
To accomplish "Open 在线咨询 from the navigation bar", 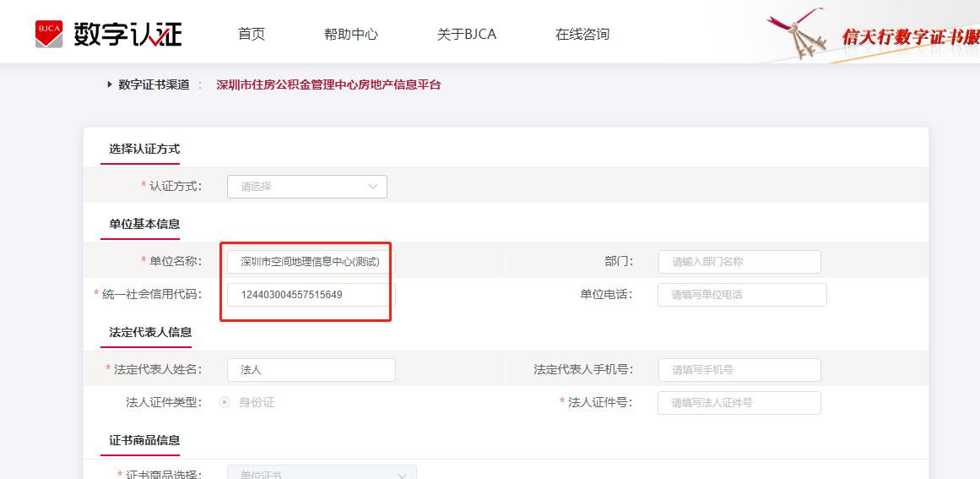I will (x=582, y=35).
